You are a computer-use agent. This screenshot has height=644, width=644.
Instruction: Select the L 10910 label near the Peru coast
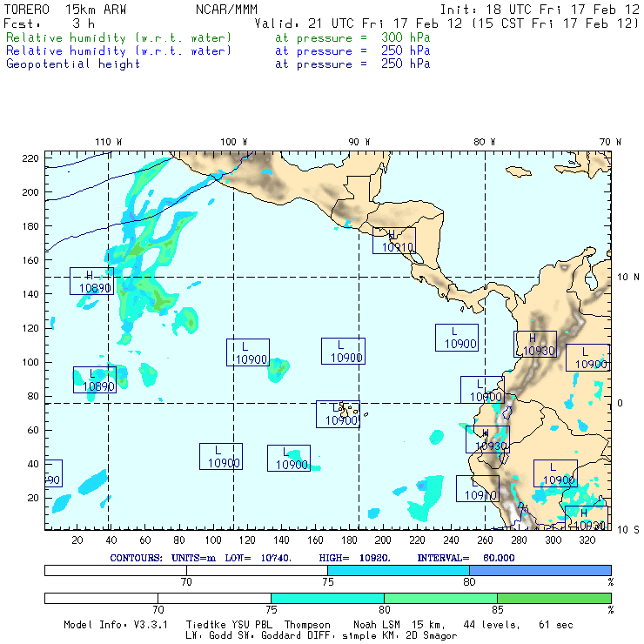tap(478, 488)
